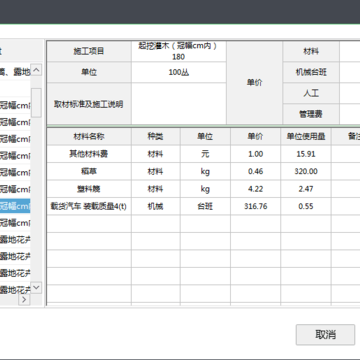Click the empty field beside 取材标准及施工说明
The image size is (360, 360).
179,104
